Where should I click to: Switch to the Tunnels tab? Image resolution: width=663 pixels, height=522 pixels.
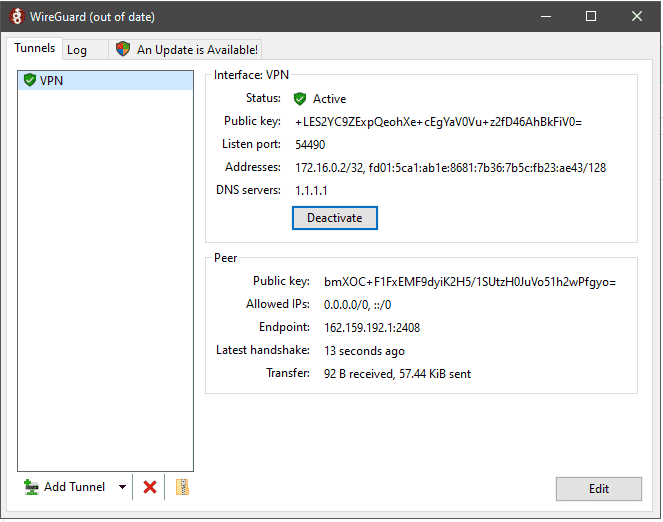click(x=35, y=48)
